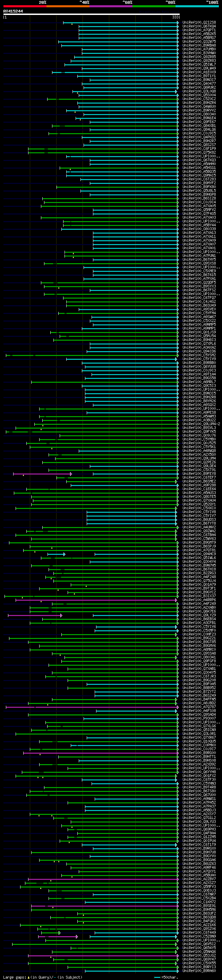Open hit UniRef100_B9SE91
Screen dimensions: 222x980
(199, 906)
